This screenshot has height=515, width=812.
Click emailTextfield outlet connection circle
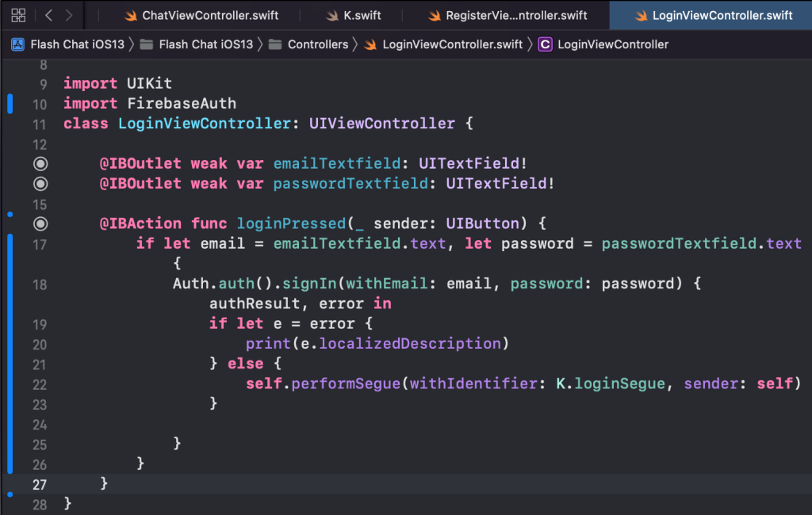pyautogui.click(x=40, y=163)
